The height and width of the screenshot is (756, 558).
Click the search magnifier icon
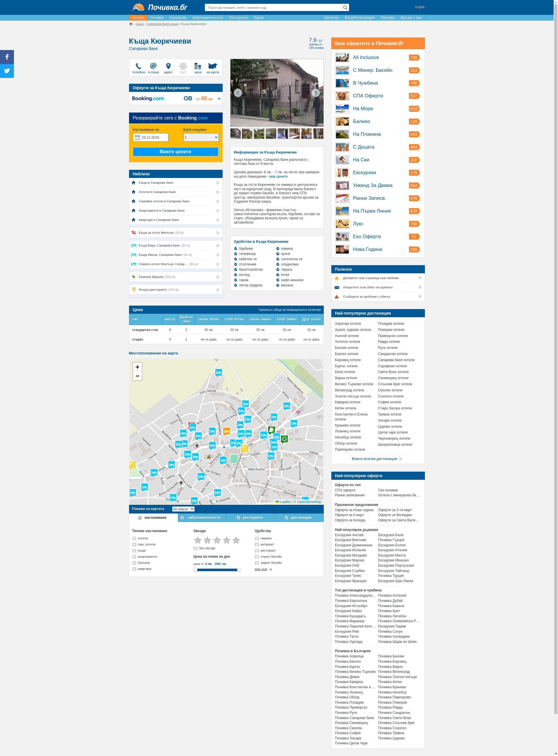click(x=345, y=8)
